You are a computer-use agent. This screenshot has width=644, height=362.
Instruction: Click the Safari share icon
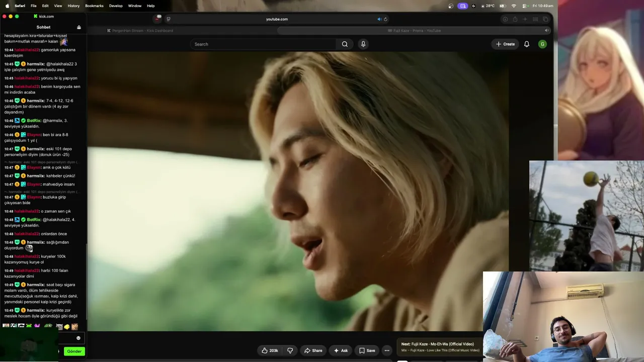pyautogui.click(x=515, y=19)
